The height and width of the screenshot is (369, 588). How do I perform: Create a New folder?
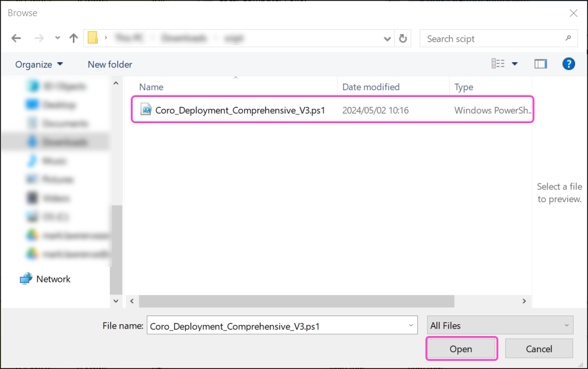(110, 64)
